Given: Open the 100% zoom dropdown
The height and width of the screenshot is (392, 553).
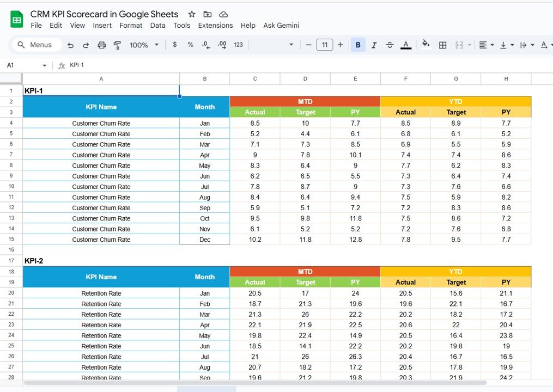Looking at the screenshot, I should coord(144,45).
